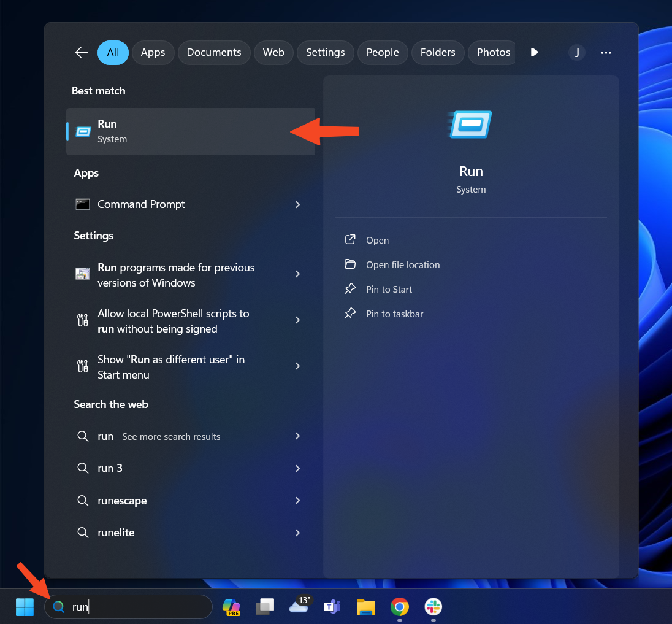Click the Run icon in best match
The height and width of the screenshot is (624, 672).
click(83, 132)
